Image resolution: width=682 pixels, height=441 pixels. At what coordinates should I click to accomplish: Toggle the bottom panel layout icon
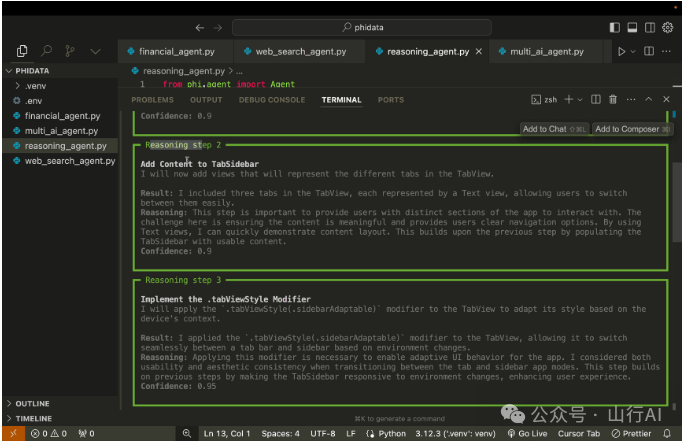click(632, 27)
